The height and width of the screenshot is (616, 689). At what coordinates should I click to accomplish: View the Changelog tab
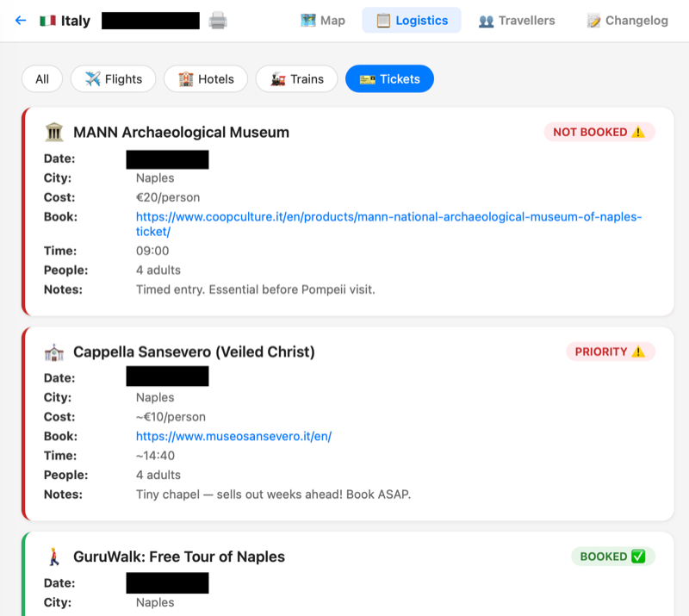(627, 20)
